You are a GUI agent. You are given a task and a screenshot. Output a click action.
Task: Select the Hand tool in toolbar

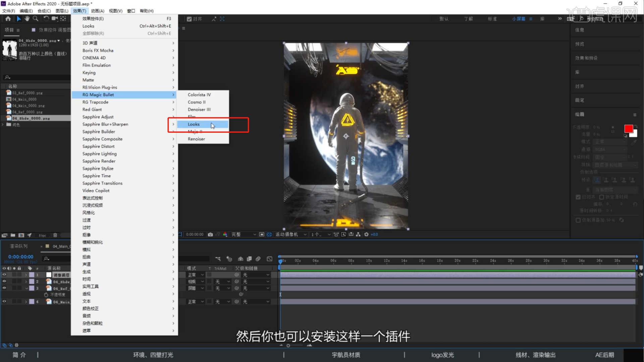[x=27, y=19]
